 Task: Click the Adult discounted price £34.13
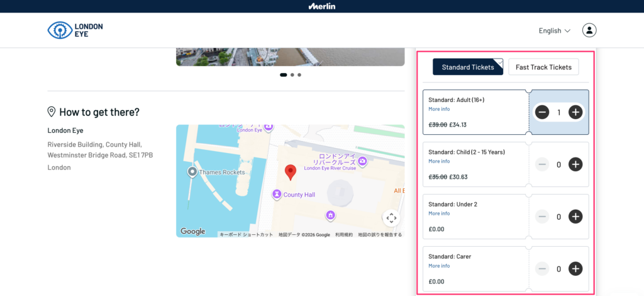458,125
